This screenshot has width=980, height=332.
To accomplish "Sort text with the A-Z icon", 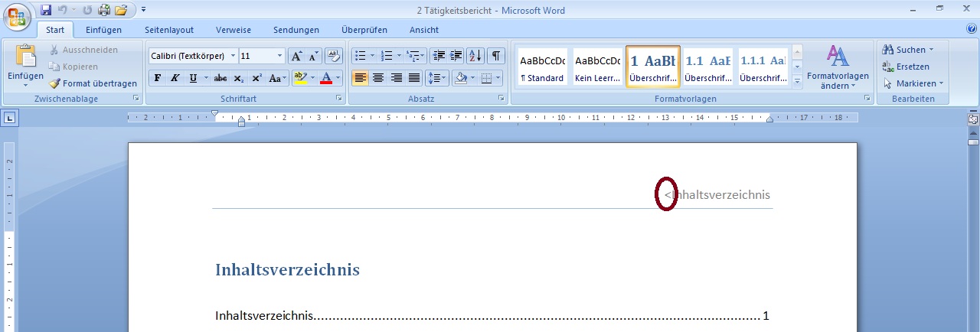I will click(x=475, y=56).
